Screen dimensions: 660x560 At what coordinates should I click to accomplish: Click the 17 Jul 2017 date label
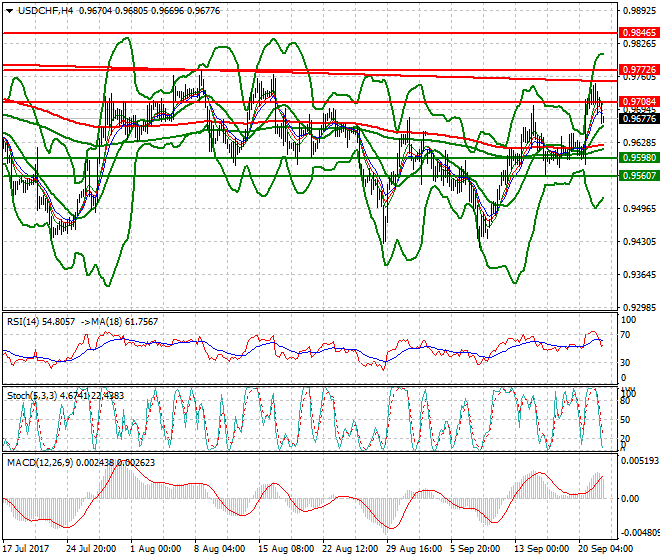pyautogui.click(x=26, y=549)
